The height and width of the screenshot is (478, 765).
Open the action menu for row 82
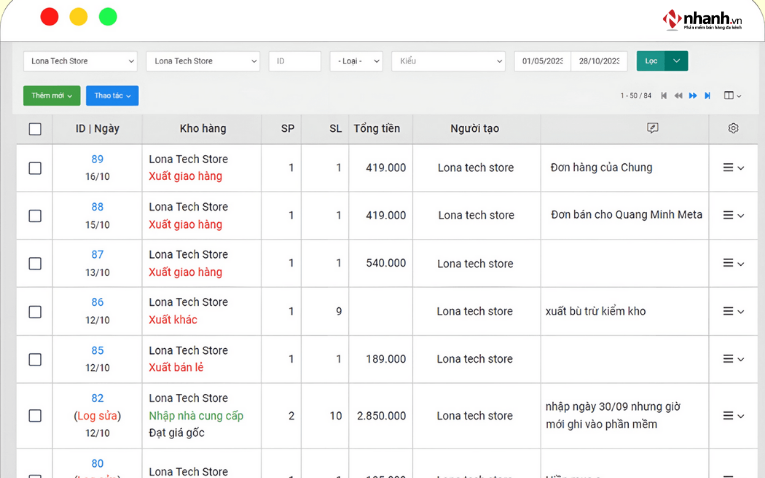(733, 416)
